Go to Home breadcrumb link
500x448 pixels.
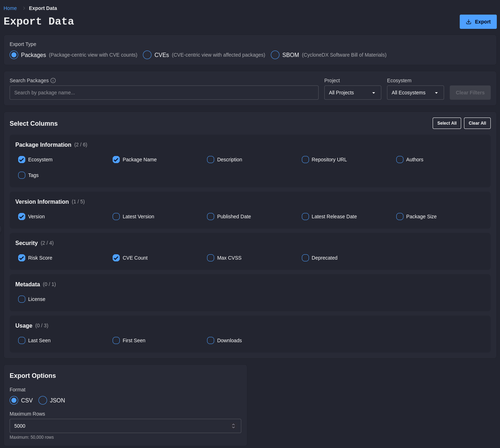pos(10,8)
